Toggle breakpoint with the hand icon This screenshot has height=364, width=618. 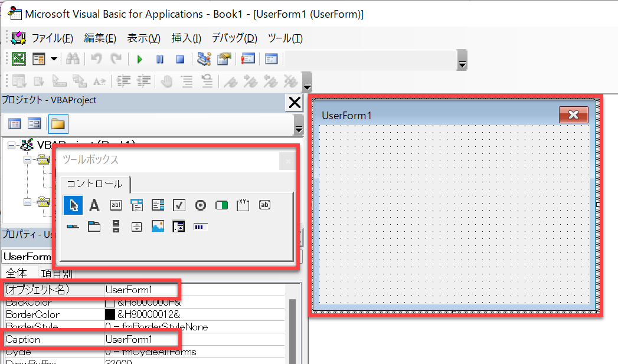tap(166, 81)
